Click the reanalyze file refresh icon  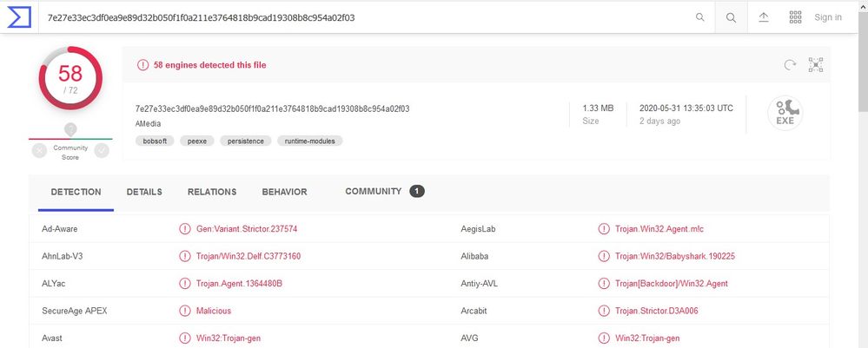(790, 65)
